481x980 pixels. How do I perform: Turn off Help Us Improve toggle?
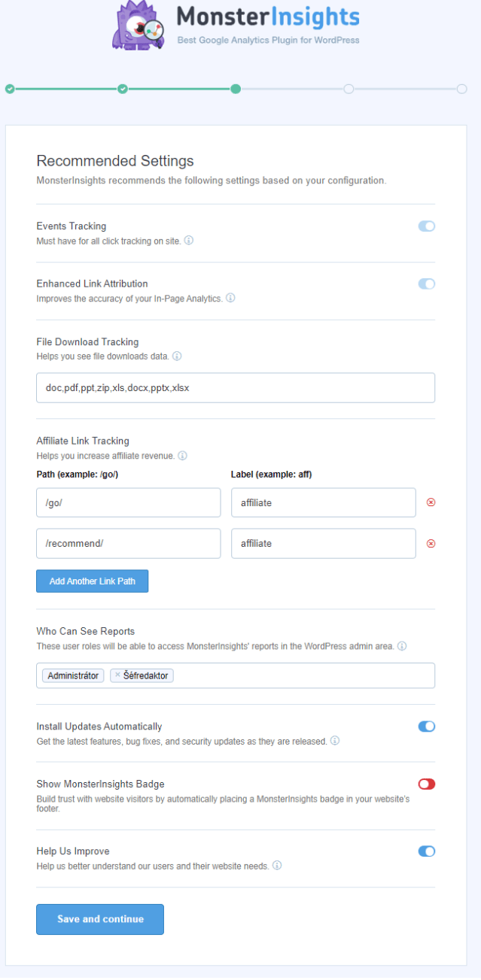point(427,851)
